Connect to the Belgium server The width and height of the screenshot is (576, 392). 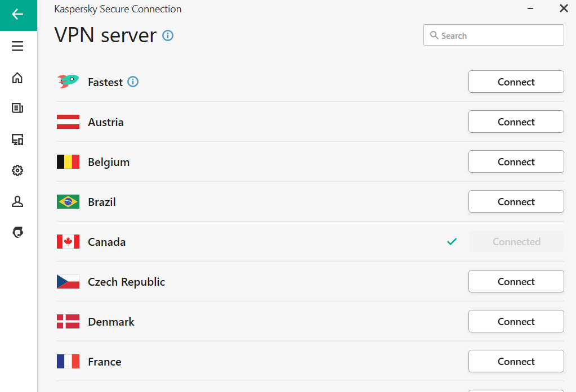click(x=516, y=161)
